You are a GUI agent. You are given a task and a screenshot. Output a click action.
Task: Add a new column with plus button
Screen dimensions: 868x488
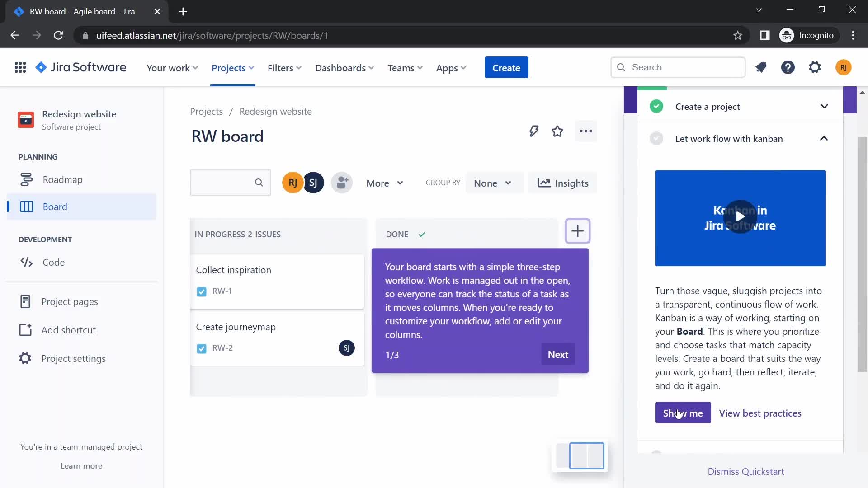coord(577,231)
